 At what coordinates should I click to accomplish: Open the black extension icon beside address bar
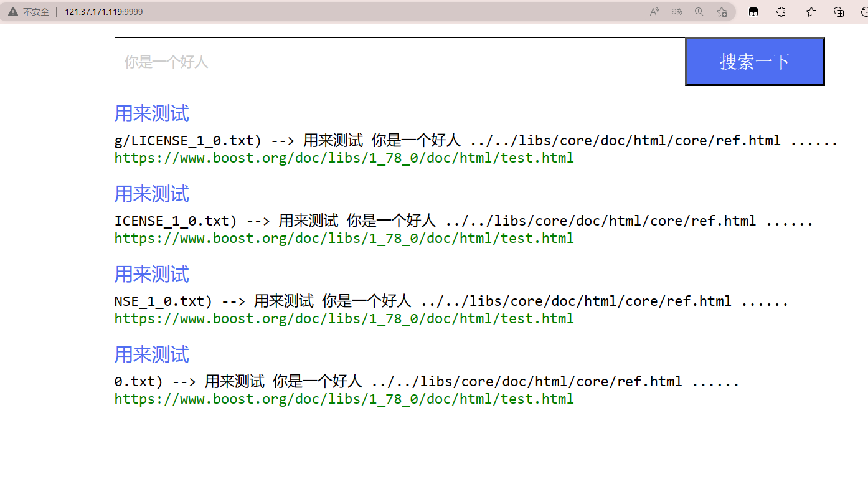[753, 11]
